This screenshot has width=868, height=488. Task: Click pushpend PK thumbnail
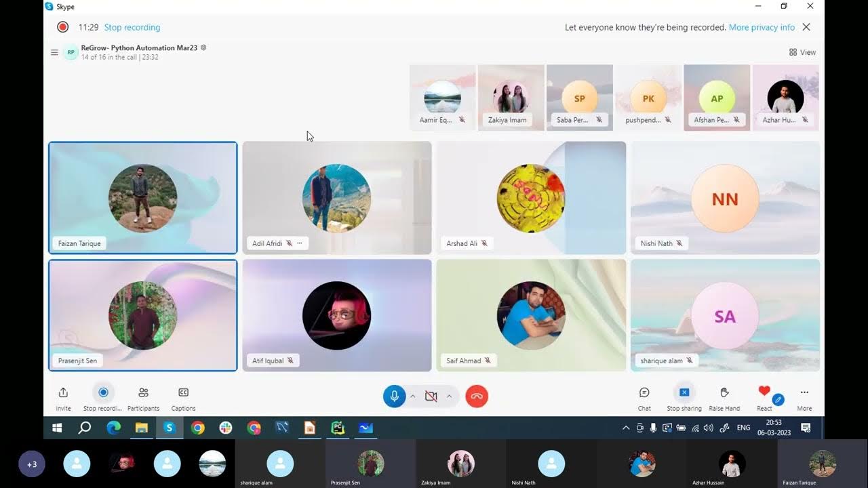pos(648,98)
